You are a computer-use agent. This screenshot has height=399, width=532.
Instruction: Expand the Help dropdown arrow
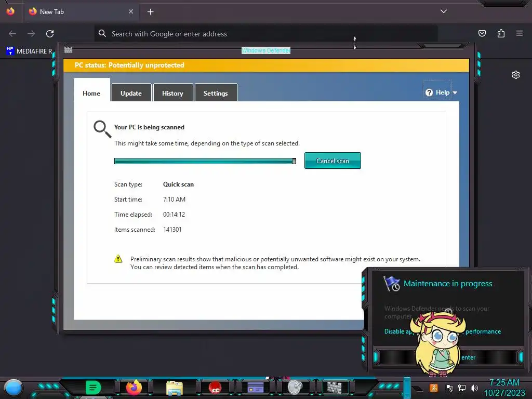[x=455, y=92]
